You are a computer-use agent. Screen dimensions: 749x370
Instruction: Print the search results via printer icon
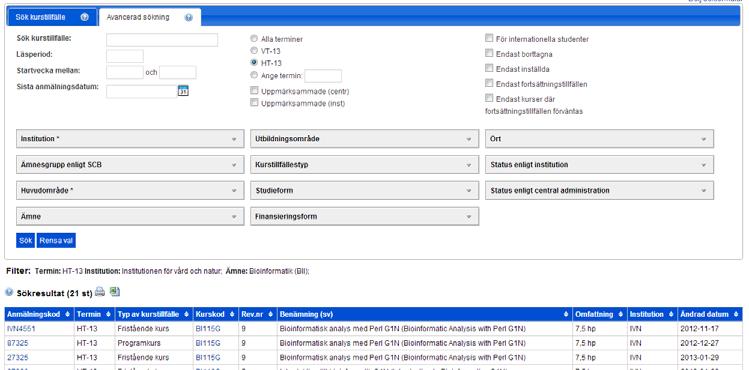99,292
